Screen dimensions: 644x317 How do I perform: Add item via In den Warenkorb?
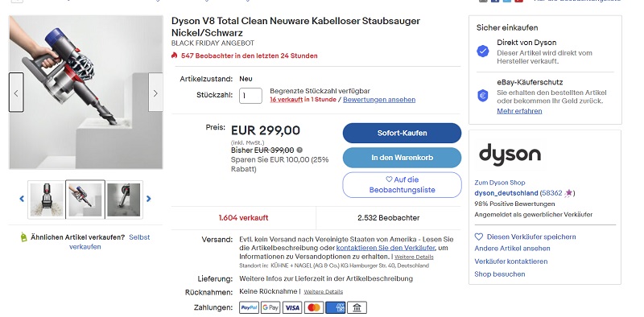point(402,158)
